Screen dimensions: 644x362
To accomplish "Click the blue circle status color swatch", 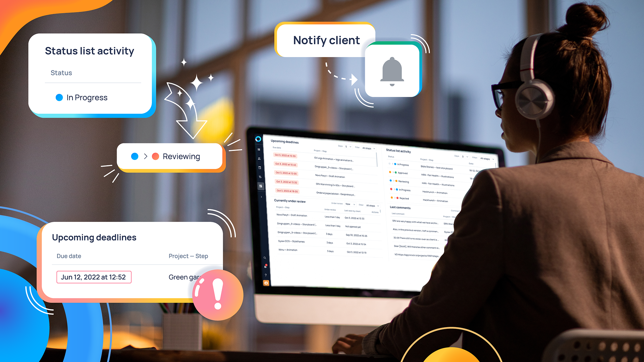I will (x=59, y=97).
